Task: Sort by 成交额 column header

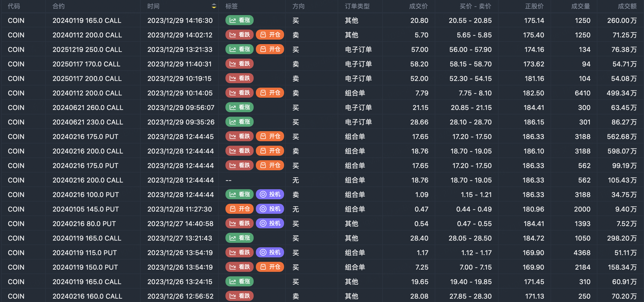Action: [627, 6]
